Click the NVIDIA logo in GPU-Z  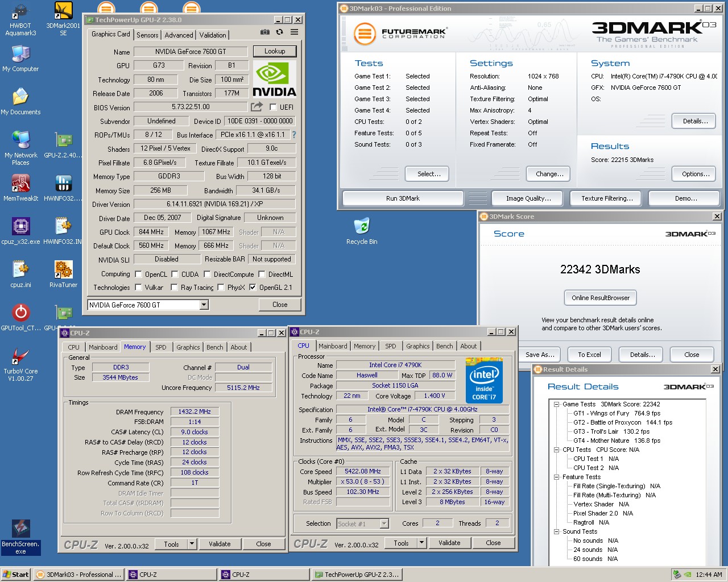coord(275,79)
